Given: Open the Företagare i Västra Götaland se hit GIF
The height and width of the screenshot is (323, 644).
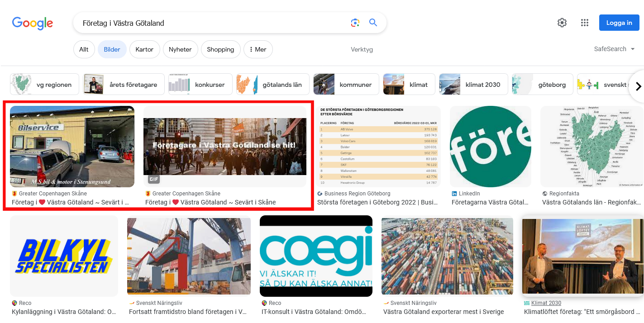Looking at the screenshot, I should point(225,147).
